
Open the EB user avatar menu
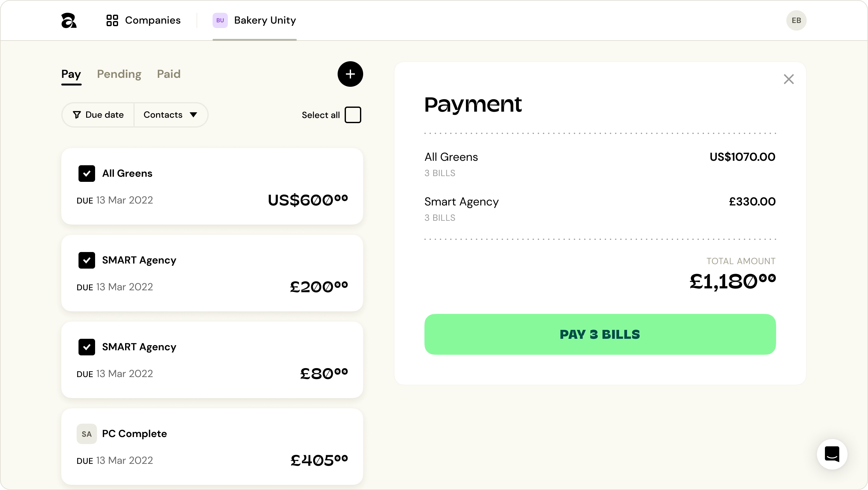click(x=796, y=20)
